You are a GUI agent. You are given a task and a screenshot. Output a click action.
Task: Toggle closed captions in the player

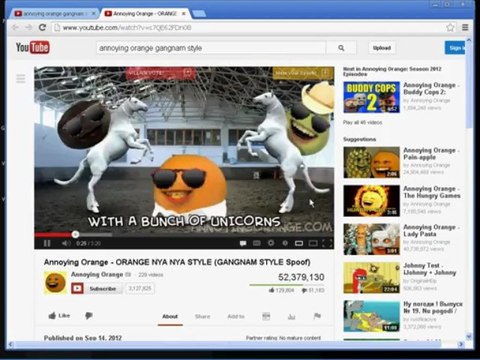coord(257,243)
